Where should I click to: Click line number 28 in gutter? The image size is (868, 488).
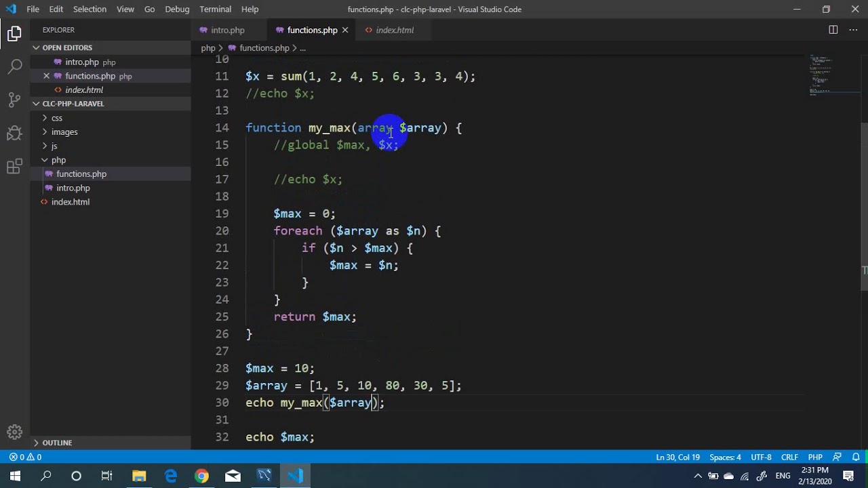tap(222, 368)
